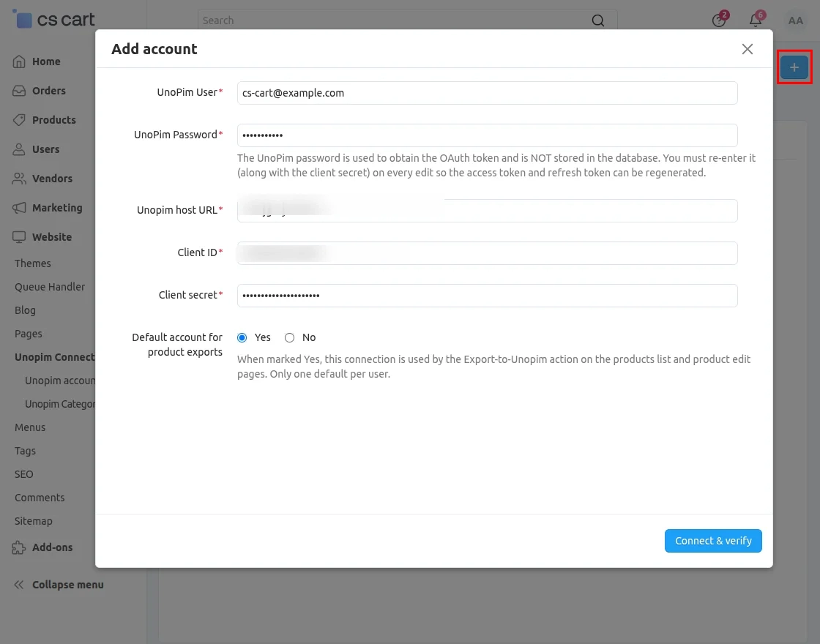
Task: Click the Marketing megaphone icon
Action: click(19, 208)
